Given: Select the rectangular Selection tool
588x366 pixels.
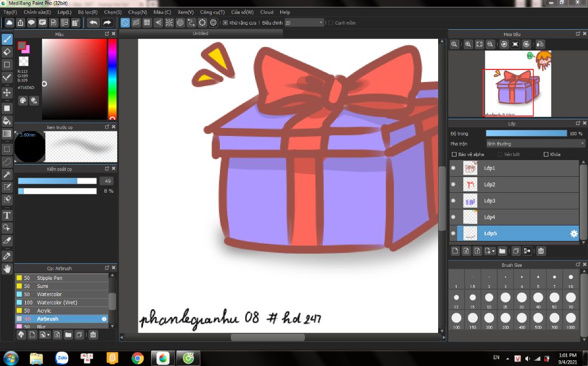Looking at the screenshot, I should tap(7, 149).
